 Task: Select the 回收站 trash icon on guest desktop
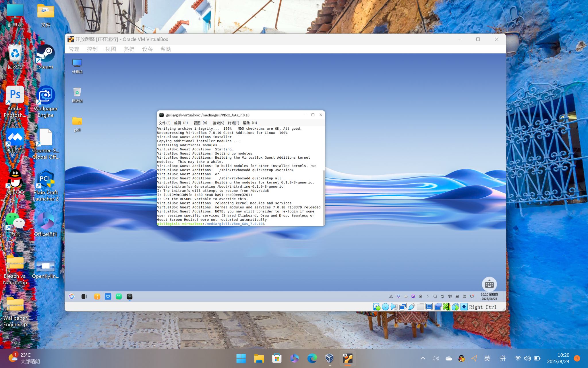[x=77, y=95]
